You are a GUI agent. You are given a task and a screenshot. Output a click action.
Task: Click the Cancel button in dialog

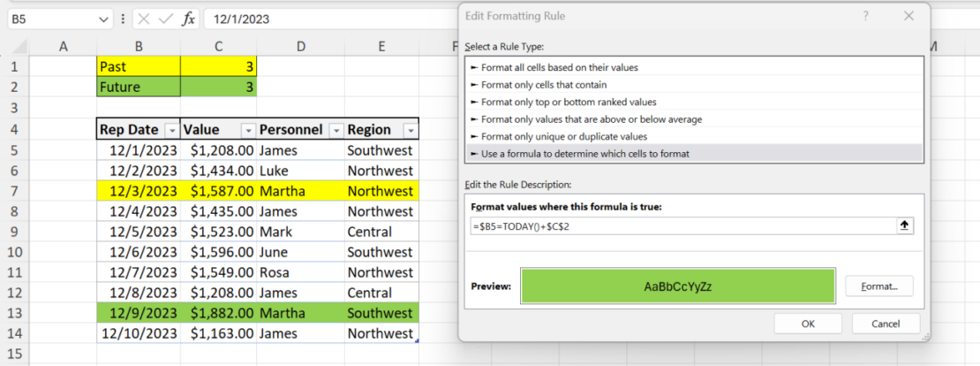coord(885,324)
